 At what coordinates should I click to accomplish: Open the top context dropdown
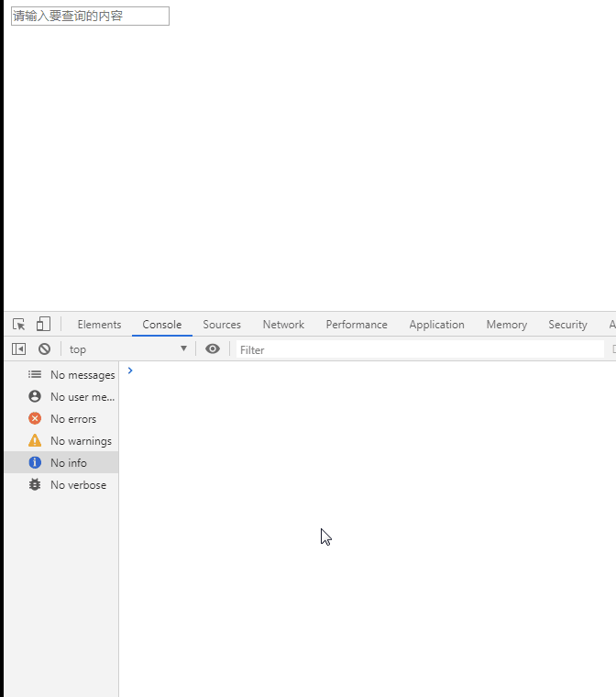pos(128,348)
